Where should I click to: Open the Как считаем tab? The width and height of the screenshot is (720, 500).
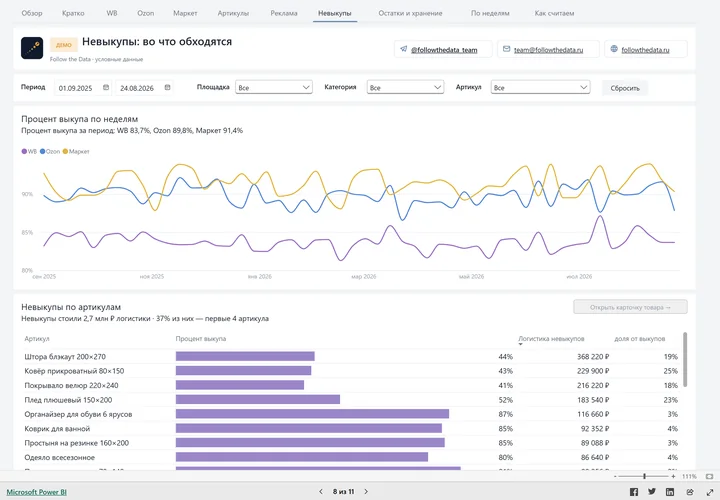[x=554, y=13]
